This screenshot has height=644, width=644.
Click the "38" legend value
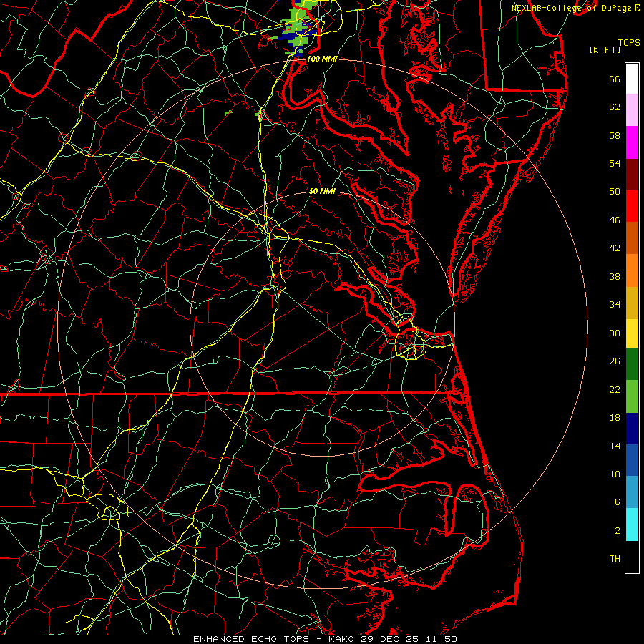point(615,276)
